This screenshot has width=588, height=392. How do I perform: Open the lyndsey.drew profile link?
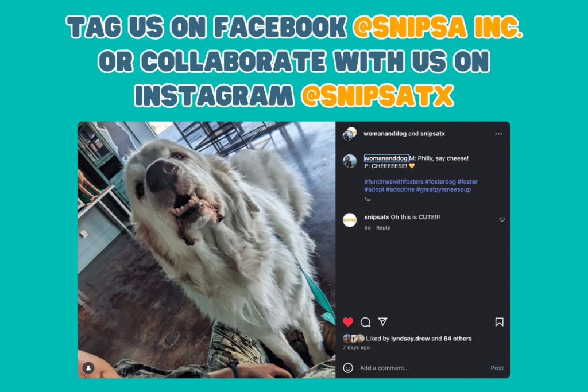(x=410, y=339)
